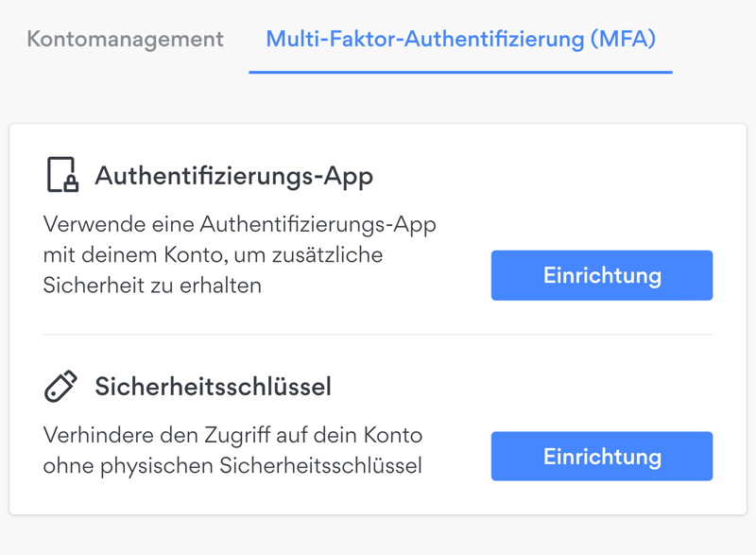The image size is (756, 555).
Task: Click the word "Zugriff" in the security key description
Action: point(241,436)
